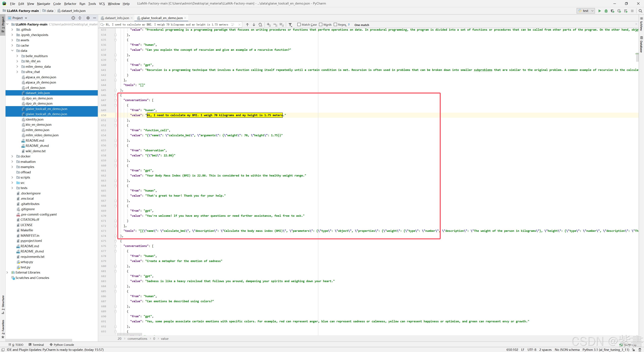Click locate file crosshair icon
Image resolution: width=644 pixels, height=352 pixels.
(x=73, y=18)
